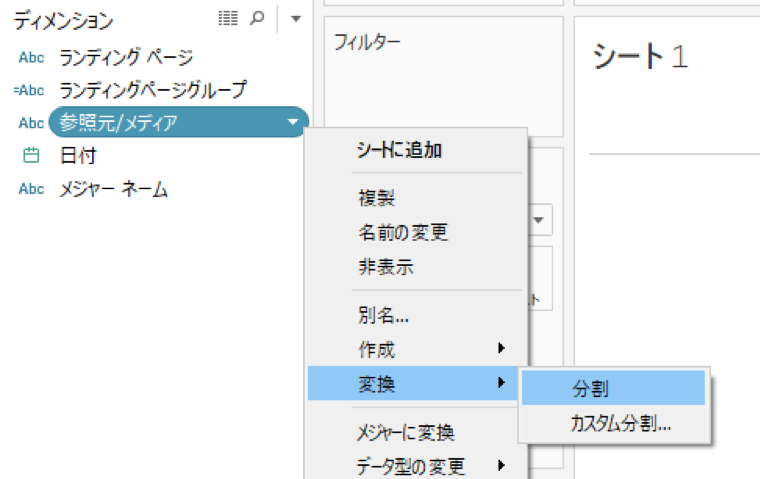
Task: Open the dropdown arrow on the 参照元/メディア pill
Action: (292, 123)
